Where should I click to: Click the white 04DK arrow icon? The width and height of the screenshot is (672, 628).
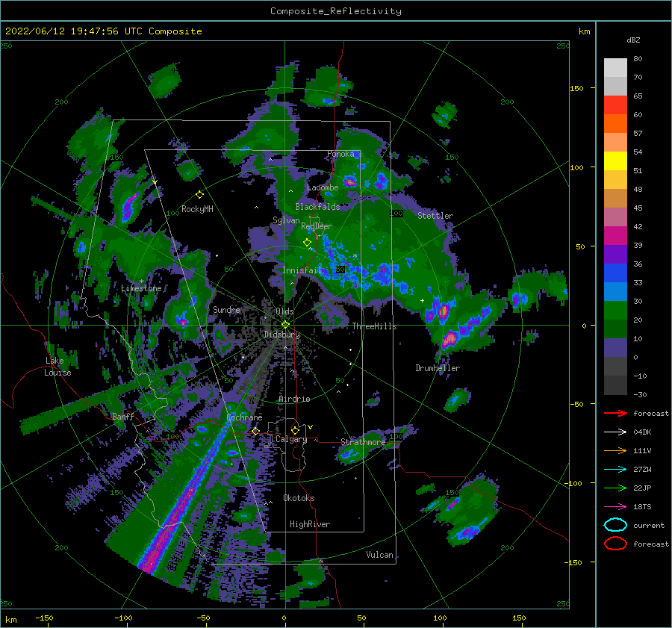[615, 432]
